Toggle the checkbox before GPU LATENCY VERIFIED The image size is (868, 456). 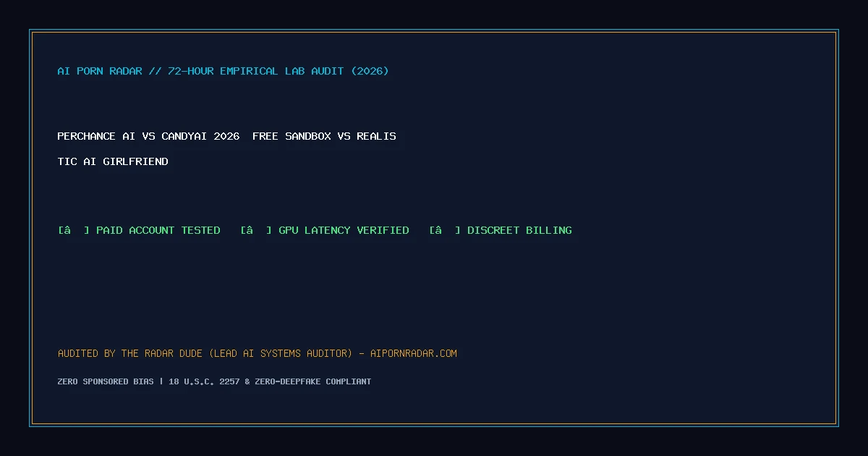pos(256,230)
